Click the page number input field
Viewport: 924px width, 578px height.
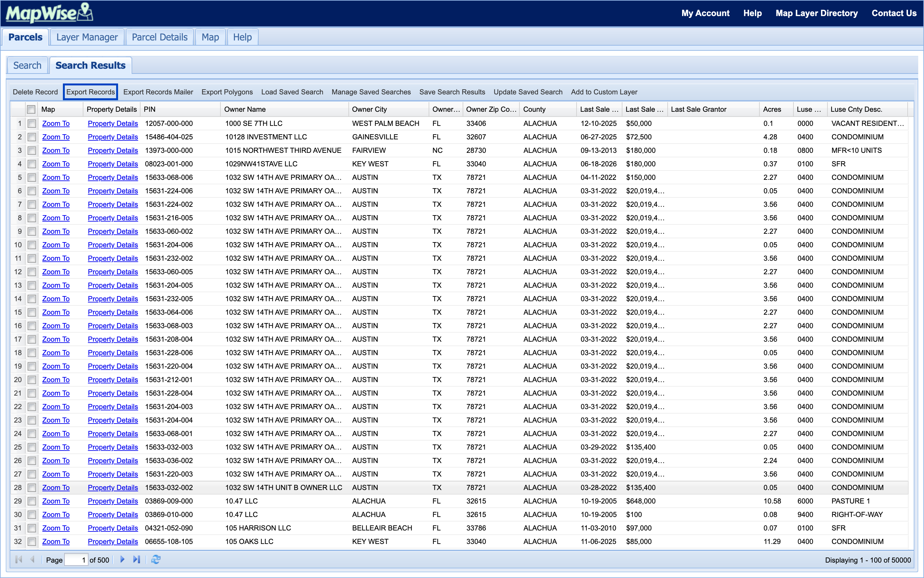(76, 560)
